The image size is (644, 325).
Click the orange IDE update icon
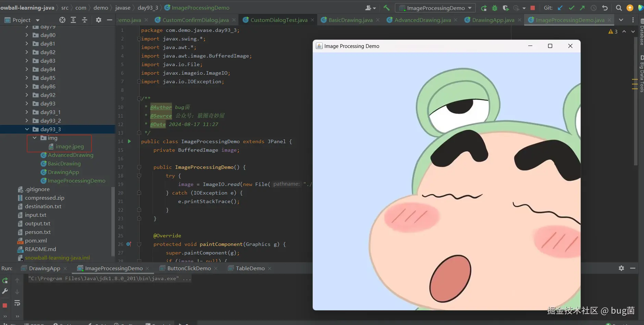[630, 8]
